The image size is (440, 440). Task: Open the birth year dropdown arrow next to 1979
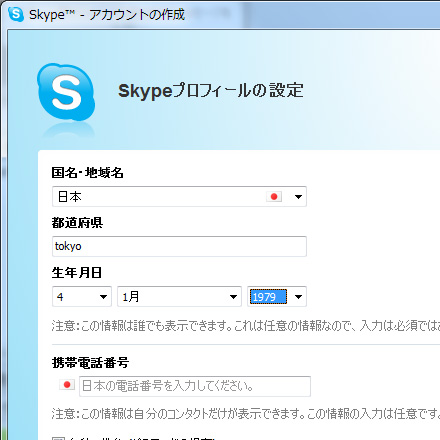(298, 296)
